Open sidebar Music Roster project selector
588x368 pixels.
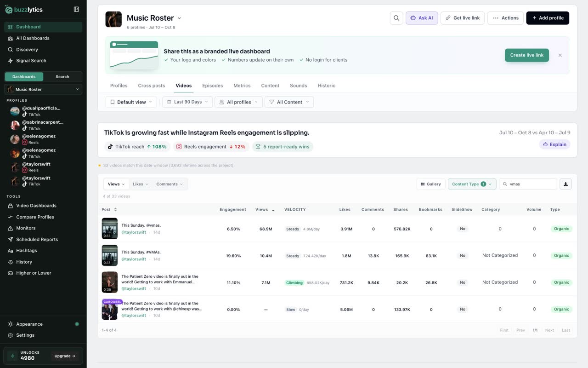click(43, 89)
